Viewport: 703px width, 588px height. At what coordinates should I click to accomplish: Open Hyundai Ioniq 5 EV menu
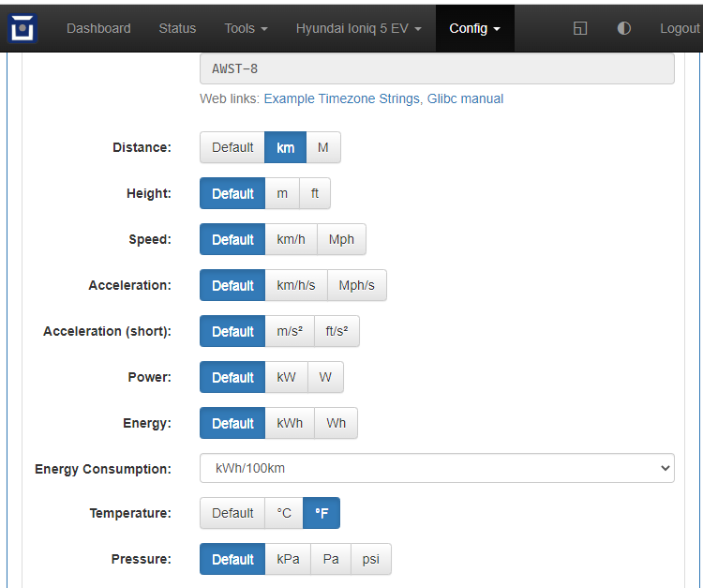click(x=358, y=28)
